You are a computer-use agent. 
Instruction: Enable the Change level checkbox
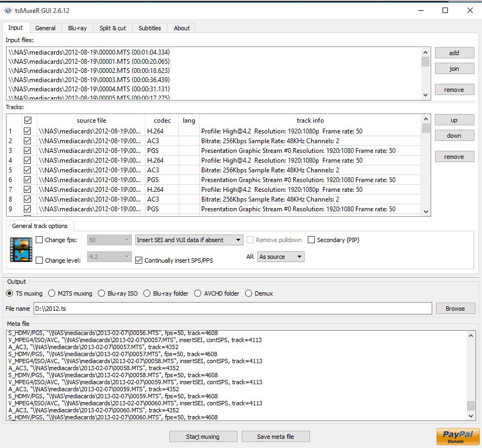39,260
